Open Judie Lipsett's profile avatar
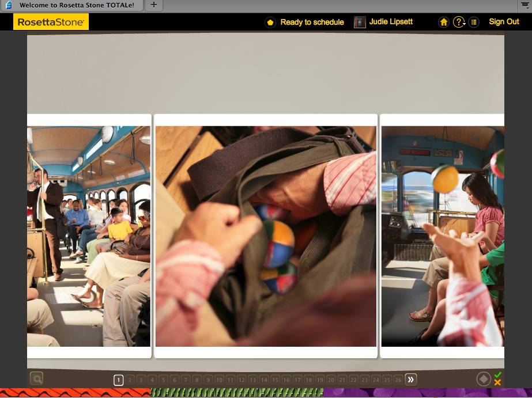This screenshot has height=398, width=532. [x=360, y=22]
